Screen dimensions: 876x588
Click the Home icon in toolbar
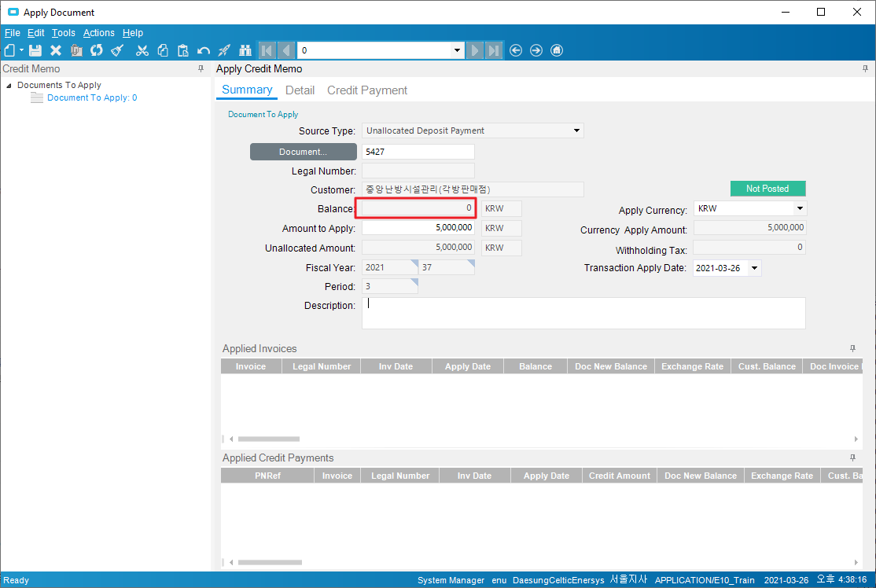[x=557, y=50]
